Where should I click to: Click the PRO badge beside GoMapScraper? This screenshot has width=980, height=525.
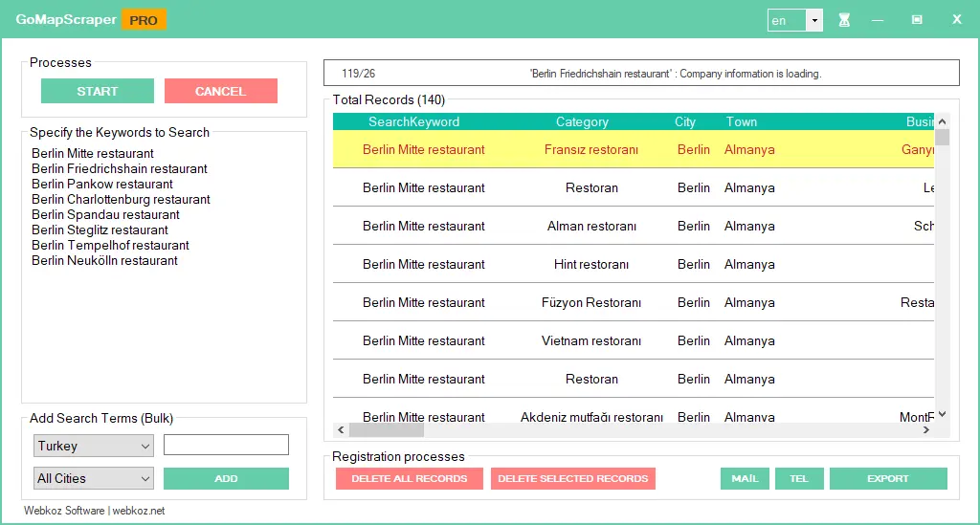[144, 20]
